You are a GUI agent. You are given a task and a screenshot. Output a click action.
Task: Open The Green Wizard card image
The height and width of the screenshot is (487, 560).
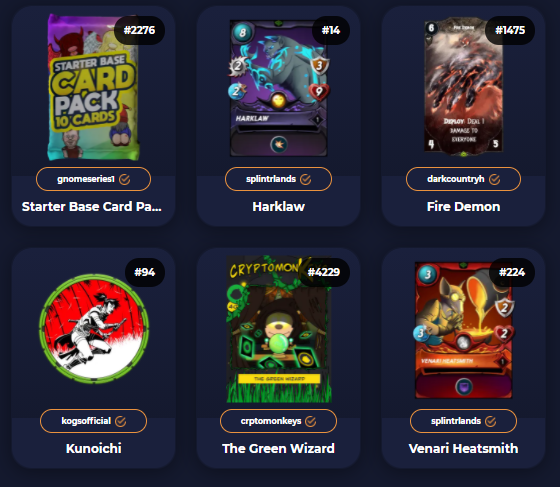(279, 329)
